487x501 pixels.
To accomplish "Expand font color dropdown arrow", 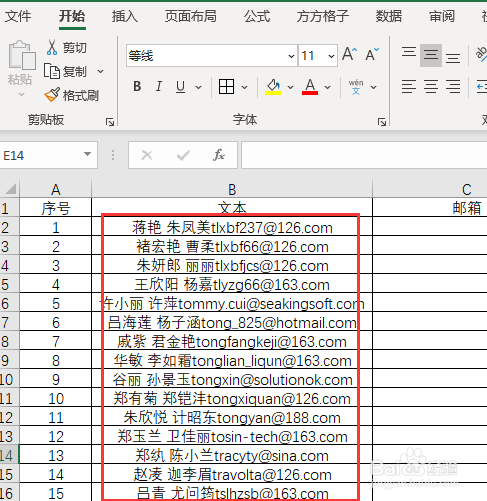I will click(327, 87).
